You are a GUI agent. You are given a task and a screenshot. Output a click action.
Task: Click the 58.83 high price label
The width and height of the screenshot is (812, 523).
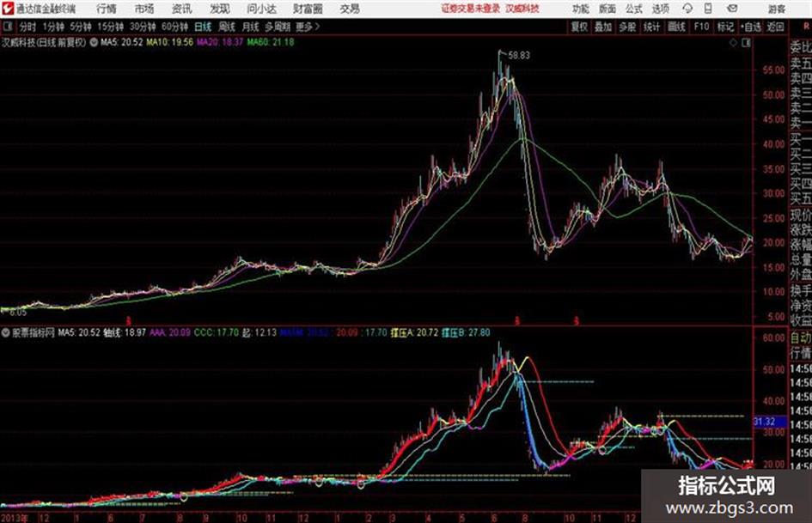point(519,55)
